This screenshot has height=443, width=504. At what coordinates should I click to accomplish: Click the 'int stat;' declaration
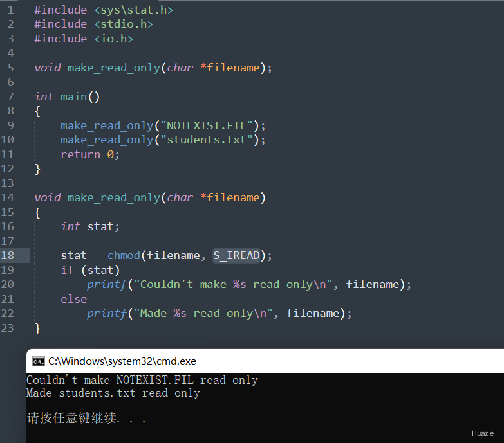tap(90, 226)
